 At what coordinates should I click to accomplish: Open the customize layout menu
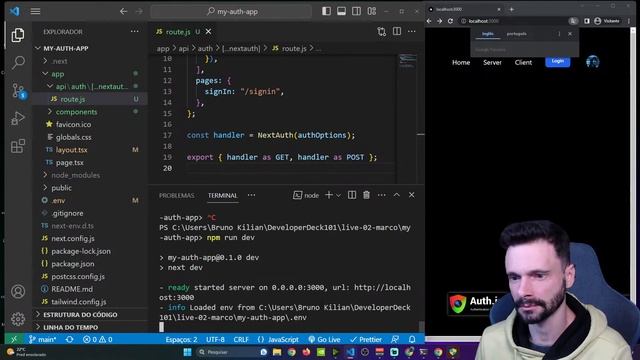[x=371, y=11]
